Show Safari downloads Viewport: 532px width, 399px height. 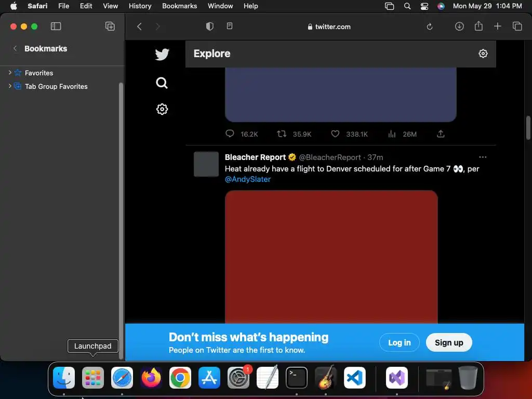click(x=459, y=26)
